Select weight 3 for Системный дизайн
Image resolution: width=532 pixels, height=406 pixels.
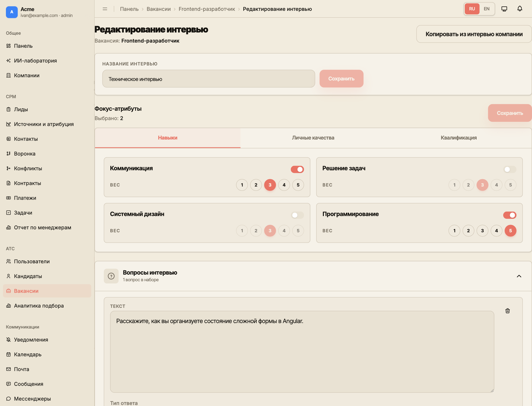270,231
